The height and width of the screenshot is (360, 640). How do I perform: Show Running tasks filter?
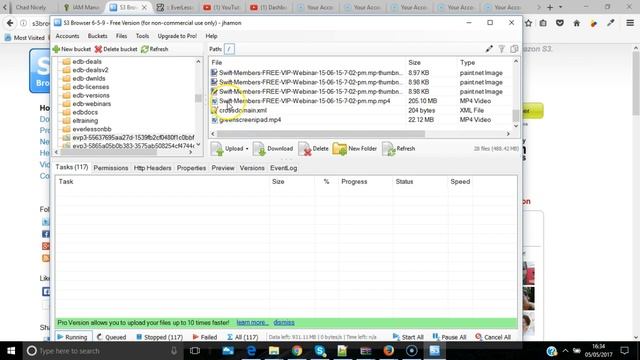pos(72,337)
